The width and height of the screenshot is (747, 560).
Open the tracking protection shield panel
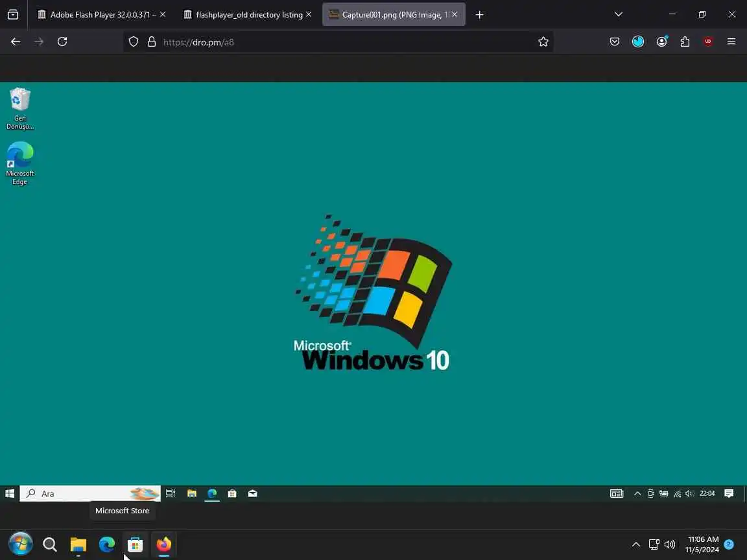(134, 42)
